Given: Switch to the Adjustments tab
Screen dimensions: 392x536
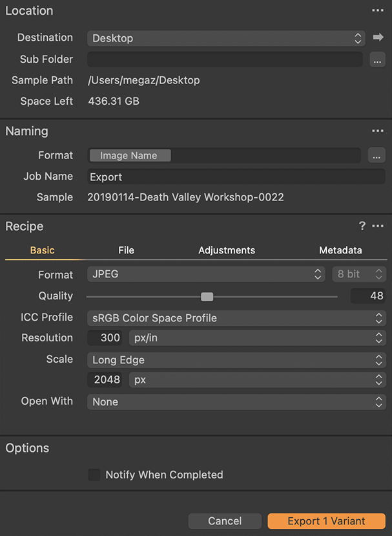Looking at the screenshot, I should tap(227, 250).
